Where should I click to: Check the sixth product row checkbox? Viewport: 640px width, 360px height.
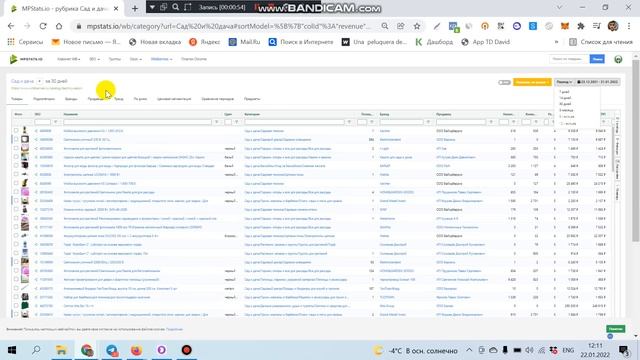pos(16,174)
